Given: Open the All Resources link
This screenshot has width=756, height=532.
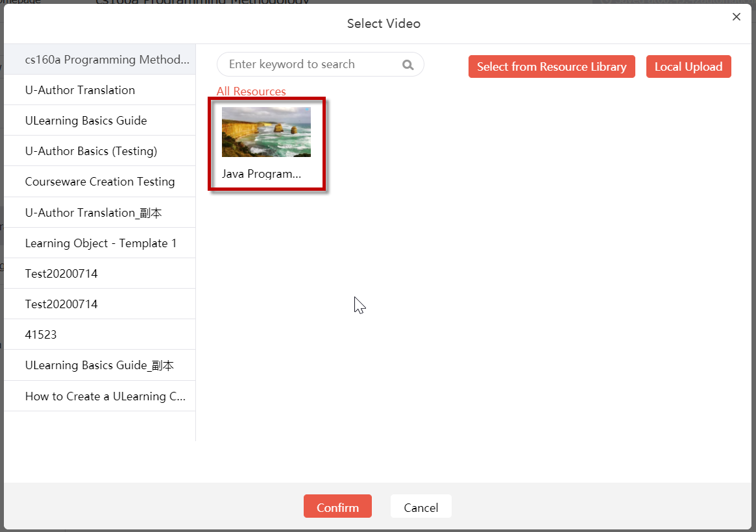Looking at the screenshot, I should 251,91.
